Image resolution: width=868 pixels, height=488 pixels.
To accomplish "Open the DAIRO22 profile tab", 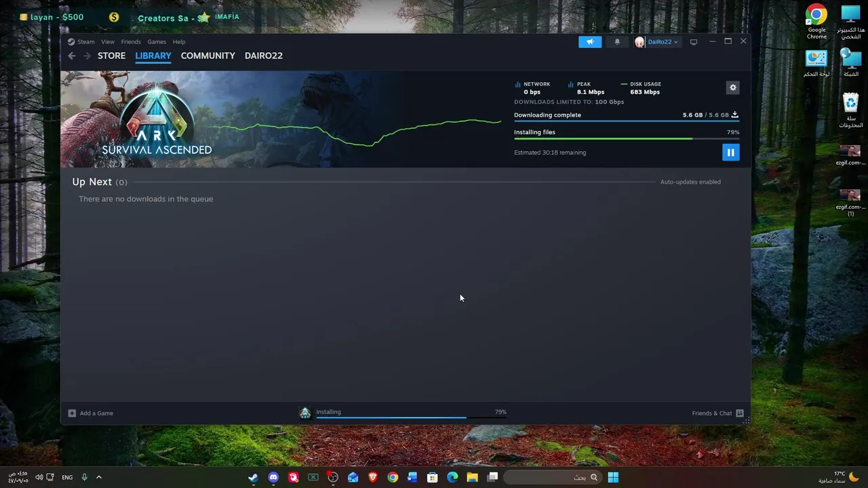I will [x=264, y=56].
